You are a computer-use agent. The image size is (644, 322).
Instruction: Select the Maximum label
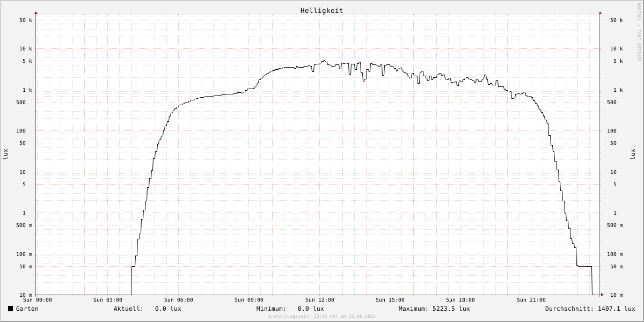[414, 309]
